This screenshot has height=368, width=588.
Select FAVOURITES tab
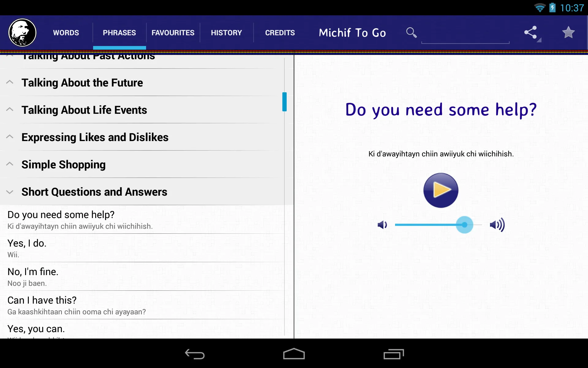pyautogui.click(x=173, y=32)
